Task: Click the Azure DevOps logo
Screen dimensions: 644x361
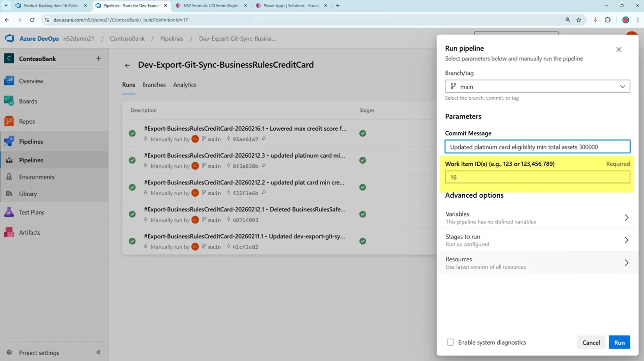Action: [x=9, y=38]
